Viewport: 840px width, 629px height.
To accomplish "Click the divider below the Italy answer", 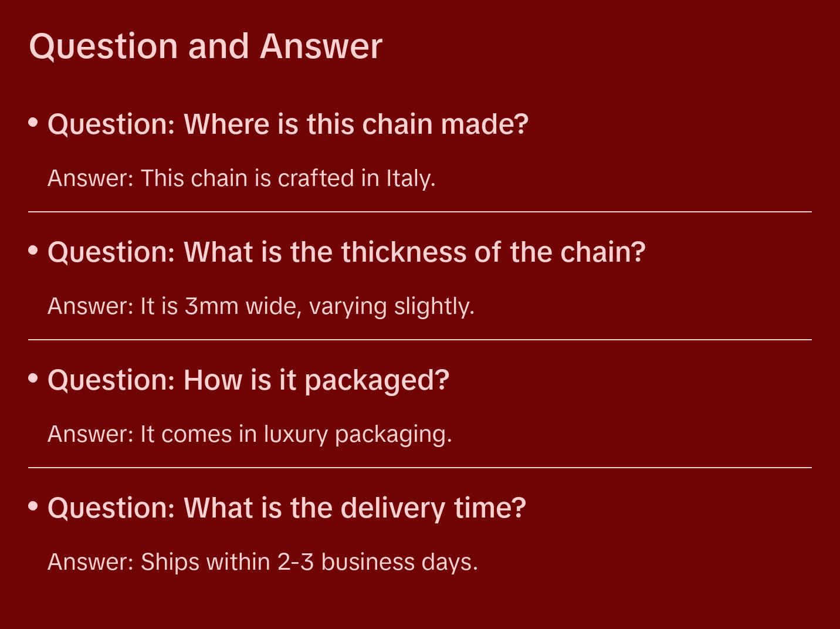I will [x=420, y=212].
